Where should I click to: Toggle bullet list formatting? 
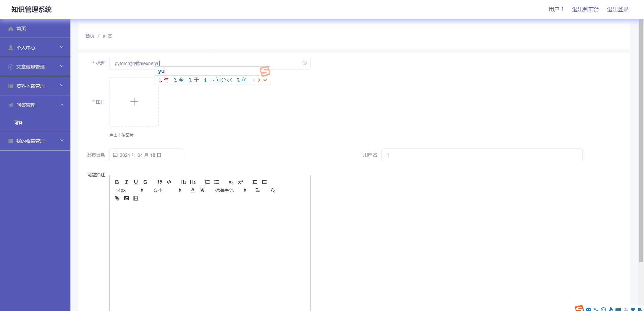[217, 182]
